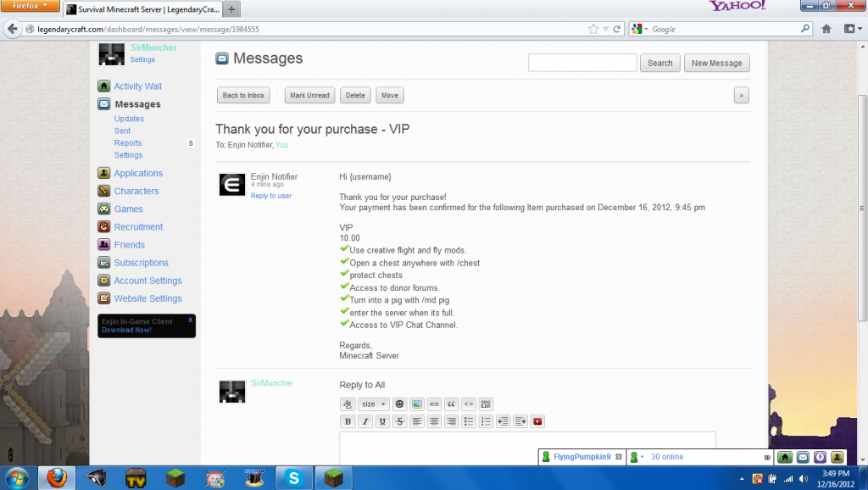The image size is (868, 490).
Task: Add a quote block with the quote icon
Action: click(451, 404)
